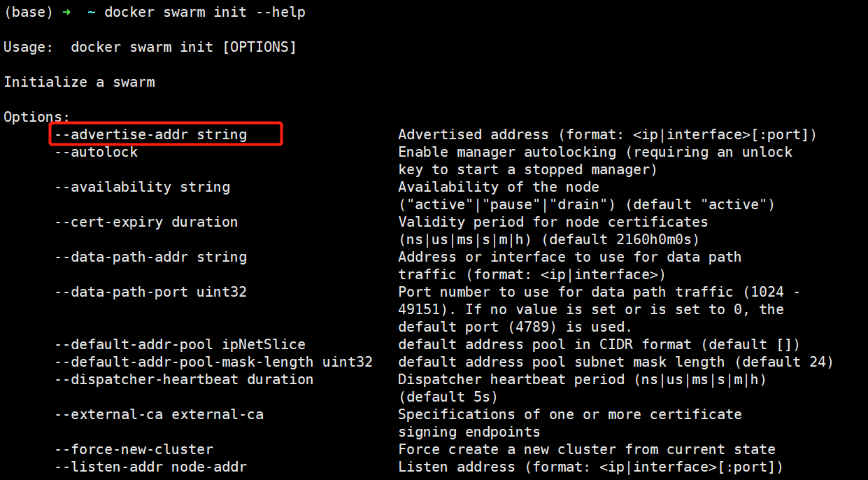This screenshot has width=868, height=480.
Task: Click the --listen-addr node-addr option
Action: pyautogui.click(x=151, y=467)
